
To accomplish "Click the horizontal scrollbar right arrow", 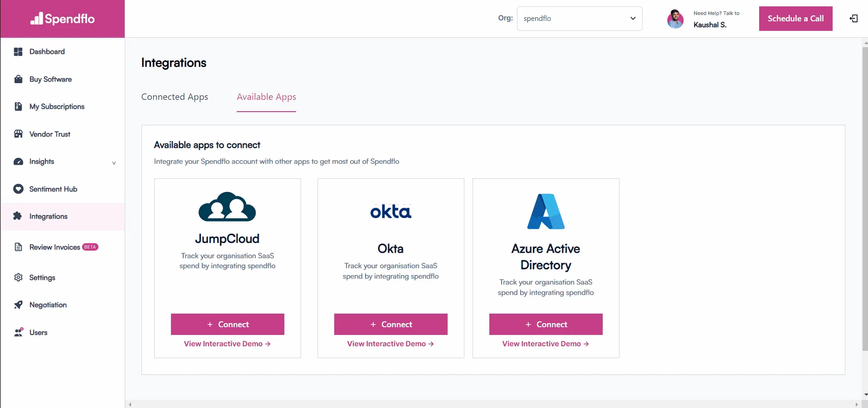I will (856, 404).
